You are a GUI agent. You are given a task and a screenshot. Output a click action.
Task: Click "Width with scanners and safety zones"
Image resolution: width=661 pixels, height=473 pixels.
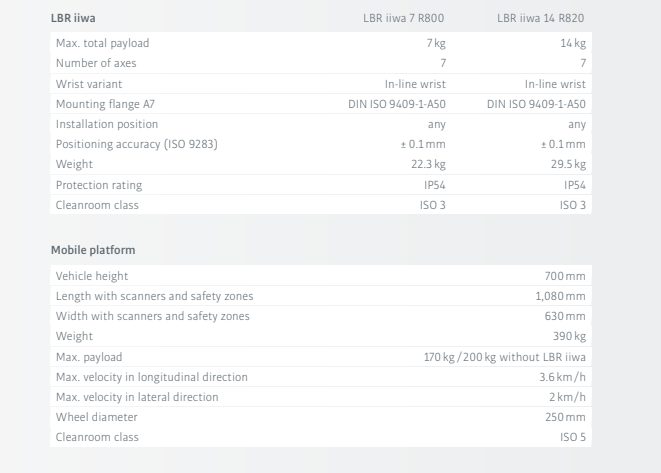153,316
